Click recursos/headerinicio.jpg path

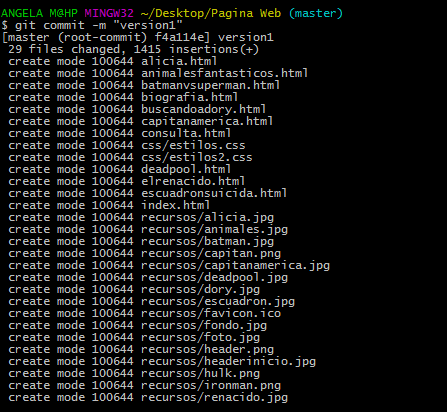pyautogui.click(x=228, y=361)
